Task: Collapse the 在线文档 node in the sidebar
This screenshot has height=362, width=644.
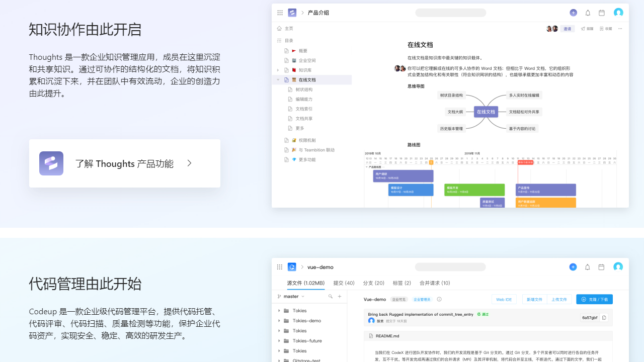Action: (277, 80)
